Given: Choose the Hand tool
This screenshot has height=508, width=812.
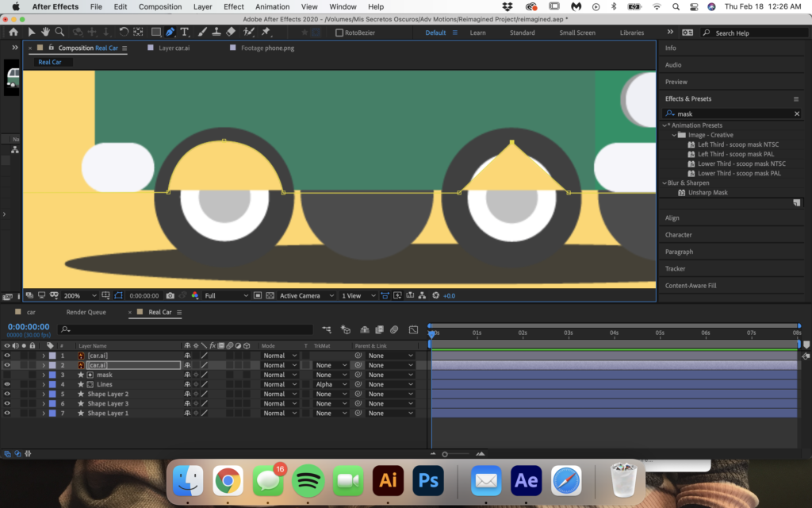Looking at the screenshot, I should (46, 33).
